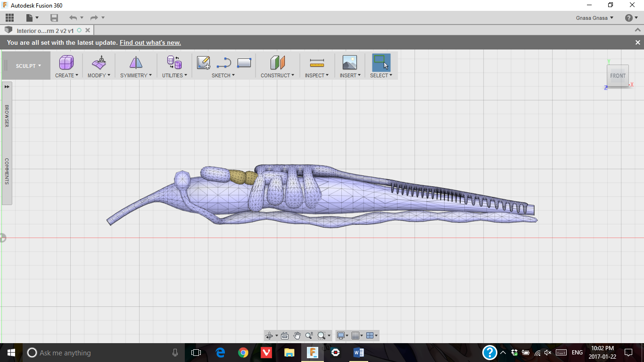The image size is (644, 362).
Task: Expand the Browser panel with double arrows
Action: 7,87
